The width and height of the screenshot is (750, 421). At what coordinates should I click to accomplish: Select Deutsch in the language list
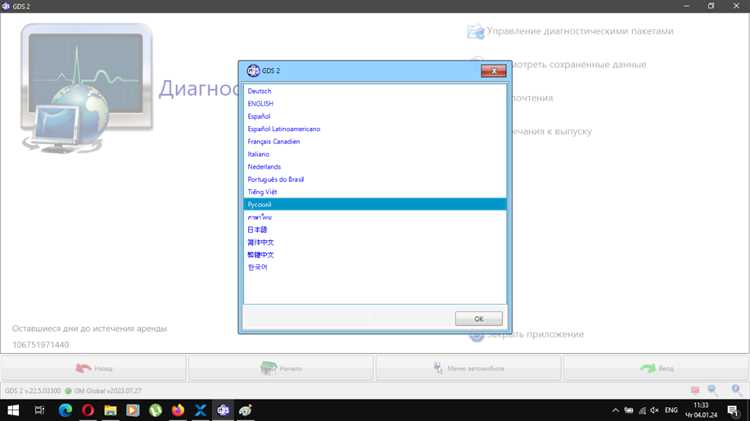pos(375,91)
